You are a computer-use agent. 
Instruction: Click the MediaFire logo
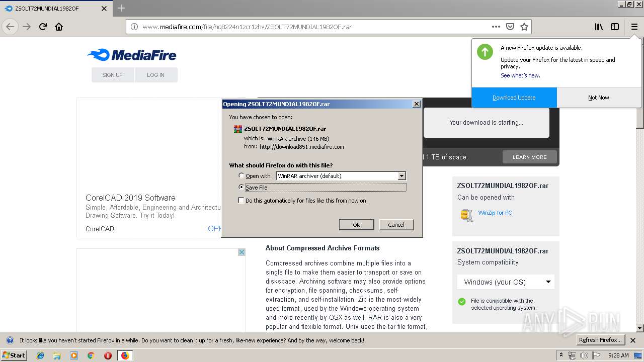(132, 55)
